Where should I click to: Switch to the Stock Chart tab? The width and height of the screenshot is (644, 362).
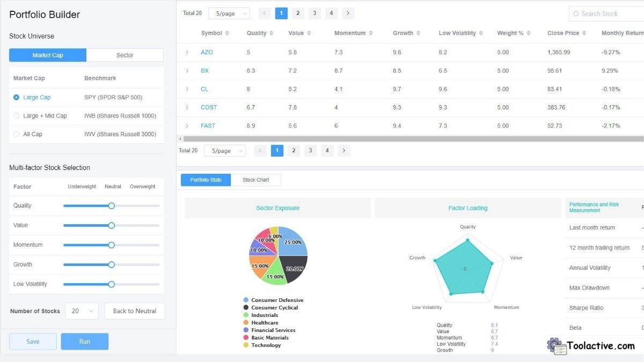coord(256,180)
